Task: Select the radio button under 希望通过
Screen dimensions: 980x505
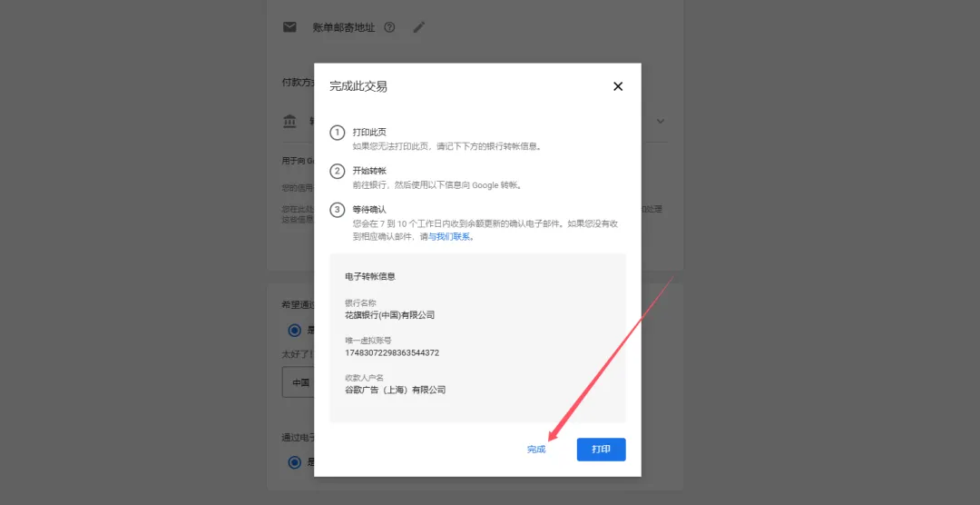Action: tap(294, 331)
